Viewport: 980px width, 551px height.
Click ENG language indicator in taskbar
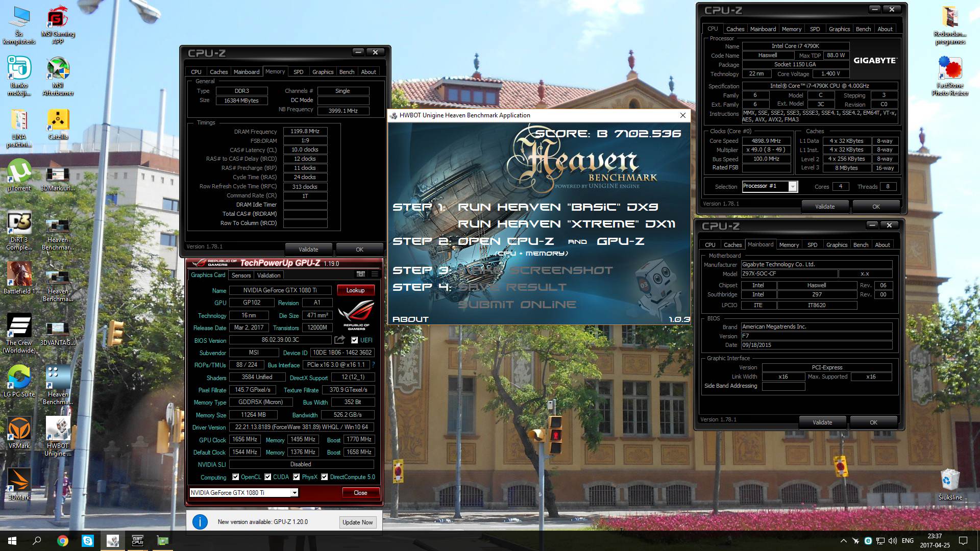pos(908,541)
